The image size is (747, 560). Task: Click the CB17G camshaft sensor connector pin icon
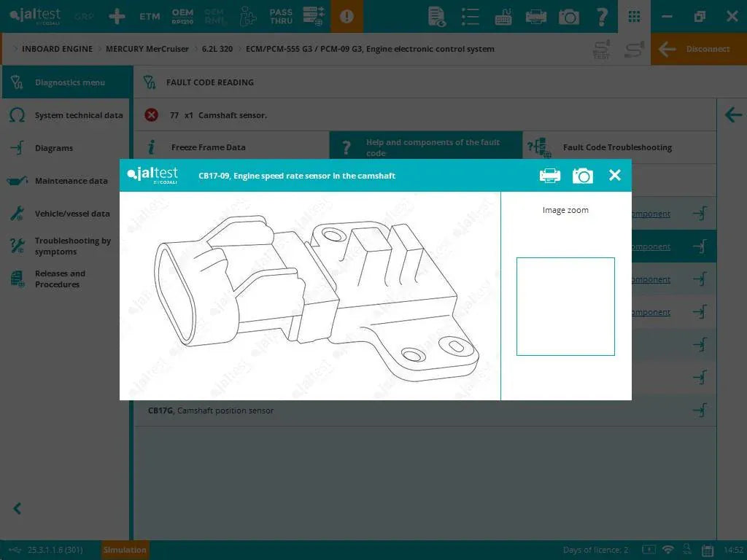click(700, 410)
